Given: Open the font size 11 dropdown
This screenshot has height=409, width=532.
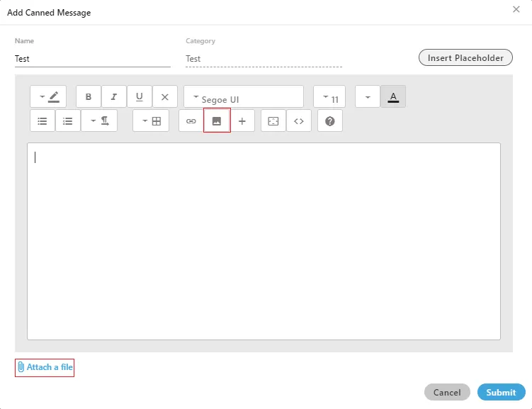Looking at the screenshot, I should [x=329, y=96].
